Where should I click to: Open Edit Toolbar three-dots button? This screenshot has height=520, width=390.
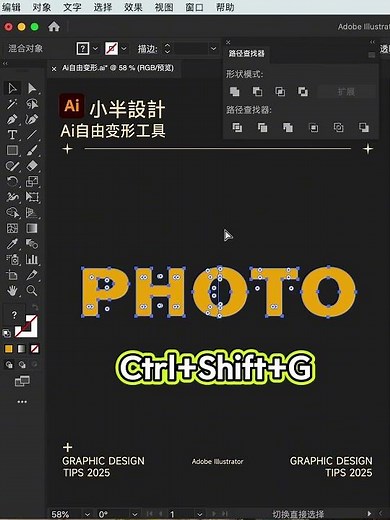pos(22,402)
